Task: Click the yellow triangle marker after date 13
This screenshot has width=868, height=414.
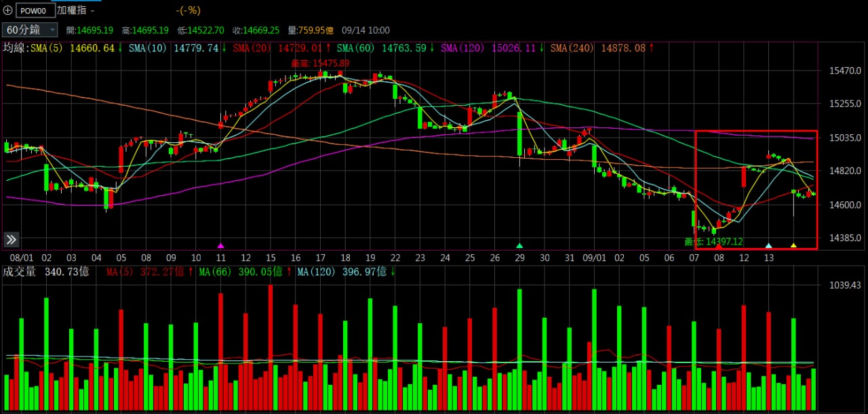Action: click(x=793, y=245)
